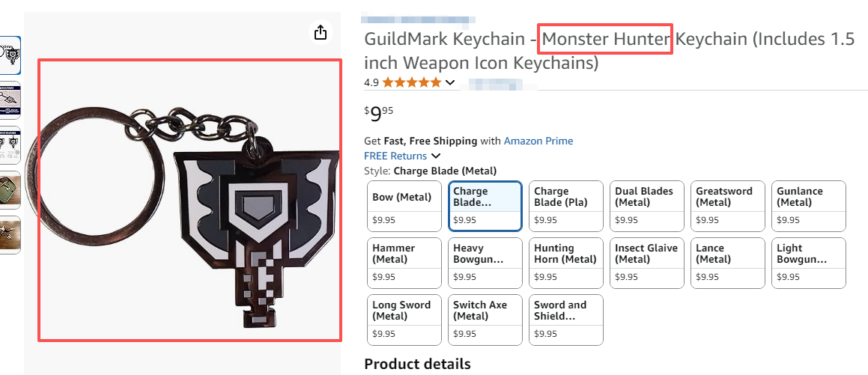Click the main Charge Blade keychain image

(x=189, y=201)
